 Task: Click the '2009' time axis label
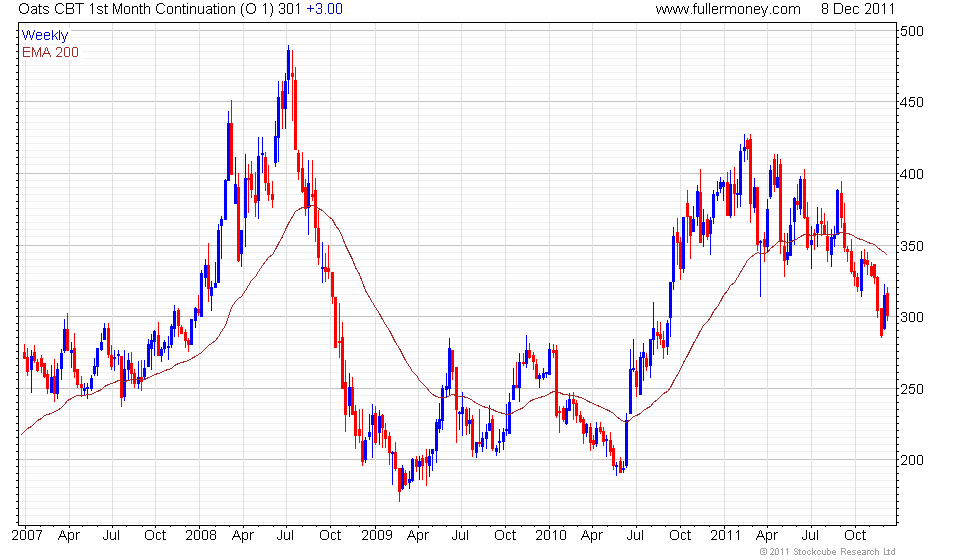point(377,535)
